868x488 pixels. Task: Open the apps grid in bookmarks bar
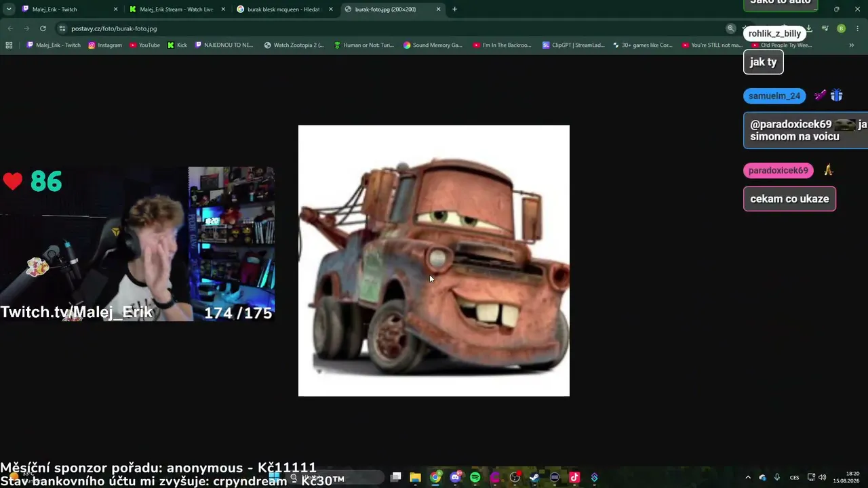(9, 45)
